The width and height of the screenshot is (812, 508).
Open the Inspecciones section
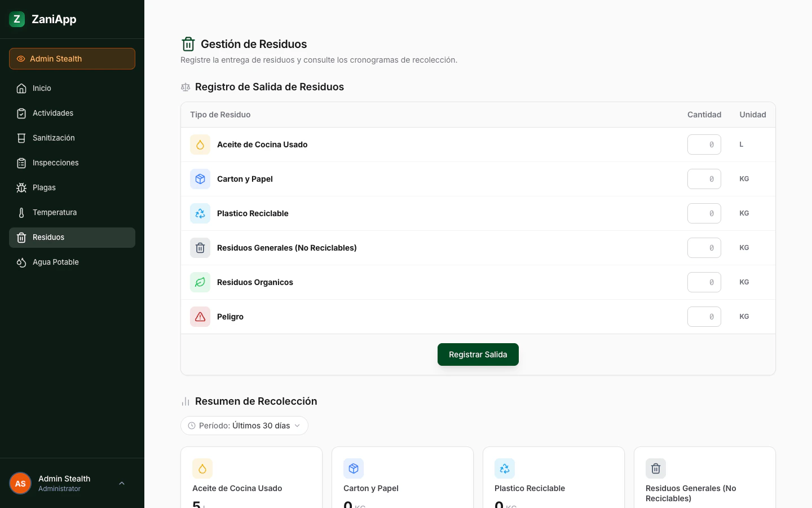(x=55, y=163)
